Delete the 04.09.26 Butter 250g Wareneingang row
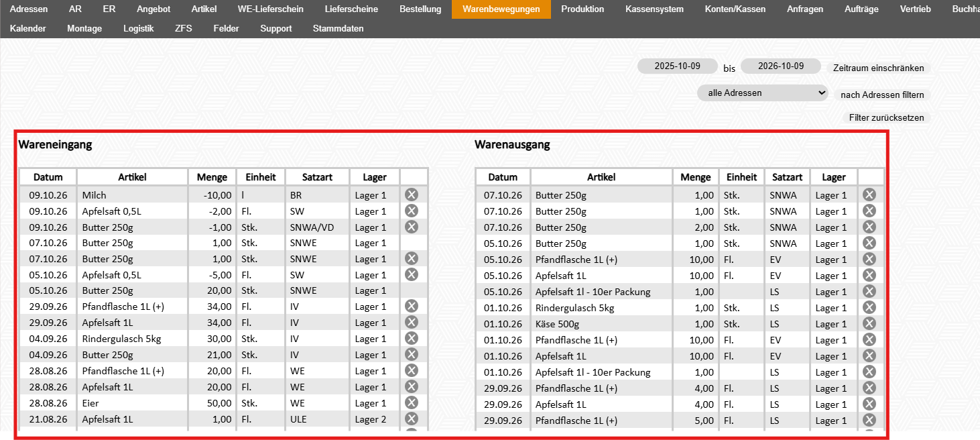 [x=412, y=355]
